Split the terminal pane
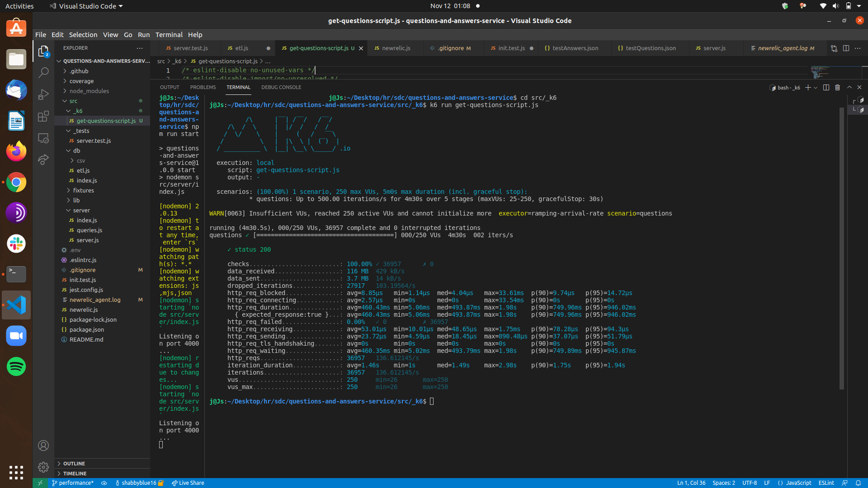The image size is (868, 488). tap(826, 88)
